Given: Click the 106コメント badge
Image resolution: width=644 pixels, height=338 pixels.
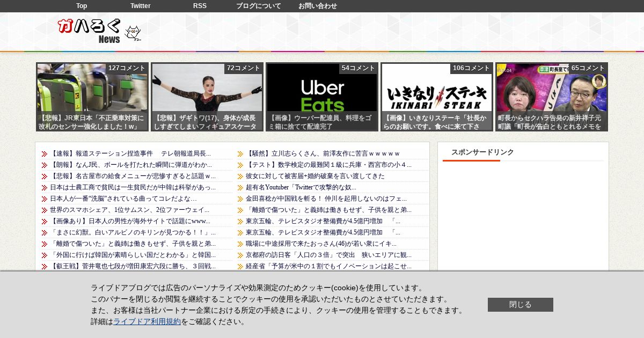Looking at the screenshot, I should coord(471,68).
